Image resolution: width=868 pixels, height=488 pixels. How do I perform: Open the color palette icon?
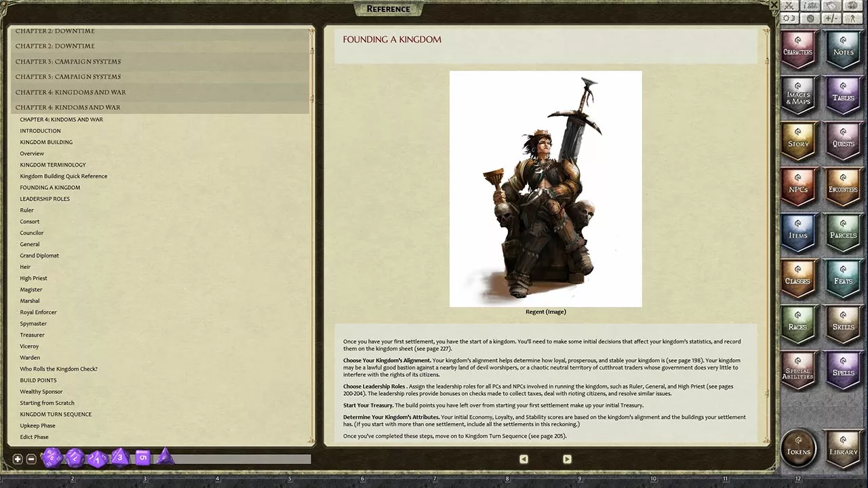[x=852, y=5]
